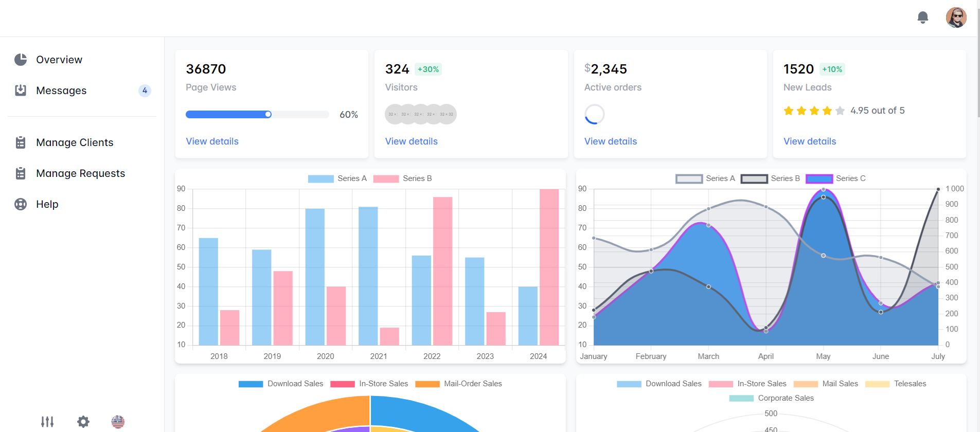
Task: Toggle Mail Sales legend item
Action: (x=826, y=384)
